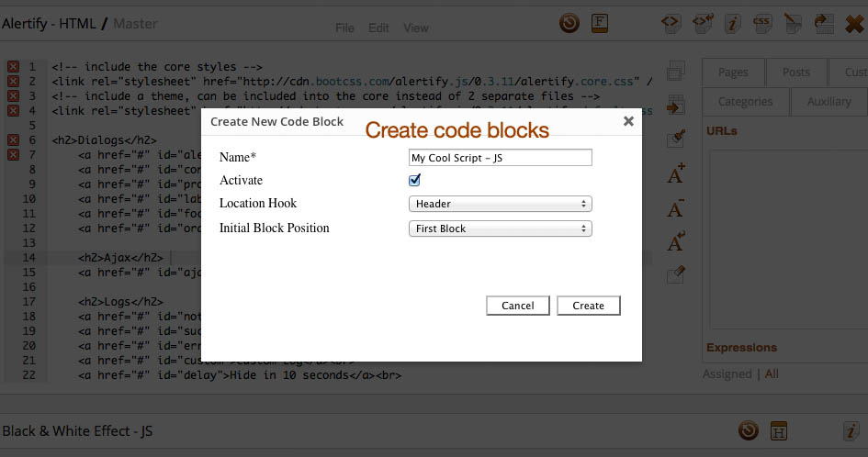Click the header 'H' location icon
The width and height of the screenshot is (868, 457).
pyautogui.click(x=779, y=431)
